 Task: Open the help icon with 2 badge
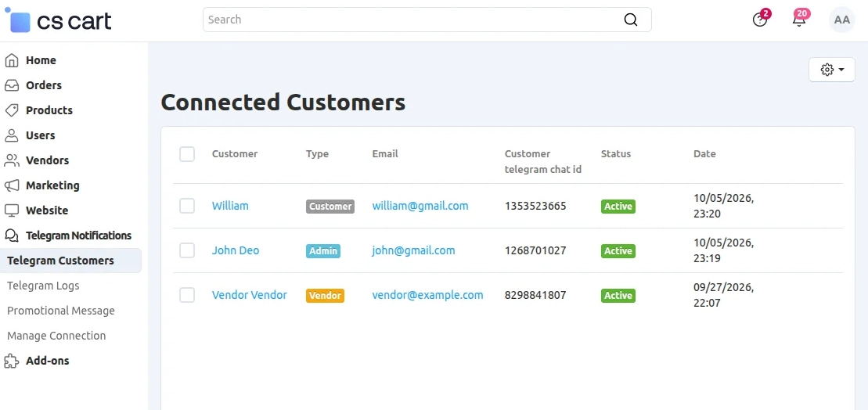tap(760, 20)
